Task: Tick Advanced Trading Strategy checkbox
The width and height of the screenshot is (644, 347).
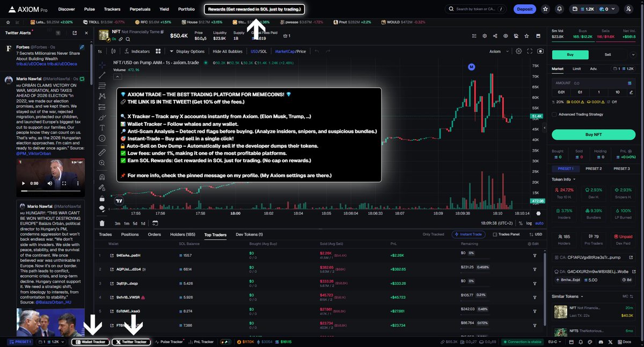Action: (554, 114)
